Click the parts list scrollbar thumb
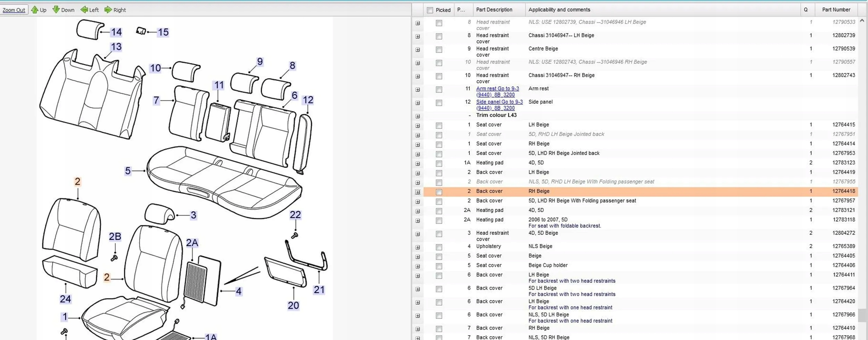Image resolution: width=868 pixels, height=340 pixels. (x=862, y=315)
